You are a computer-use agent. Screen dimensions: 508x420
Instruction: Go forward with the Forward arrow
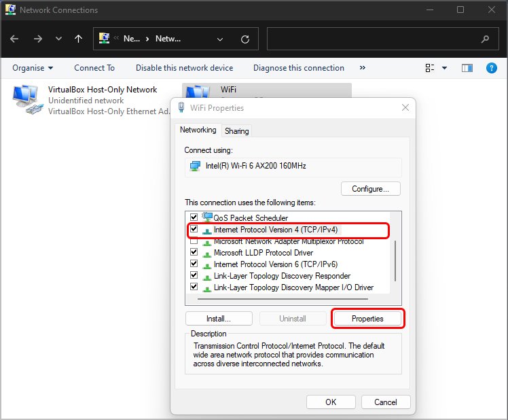pyautogui.click(x=38, y=39)
